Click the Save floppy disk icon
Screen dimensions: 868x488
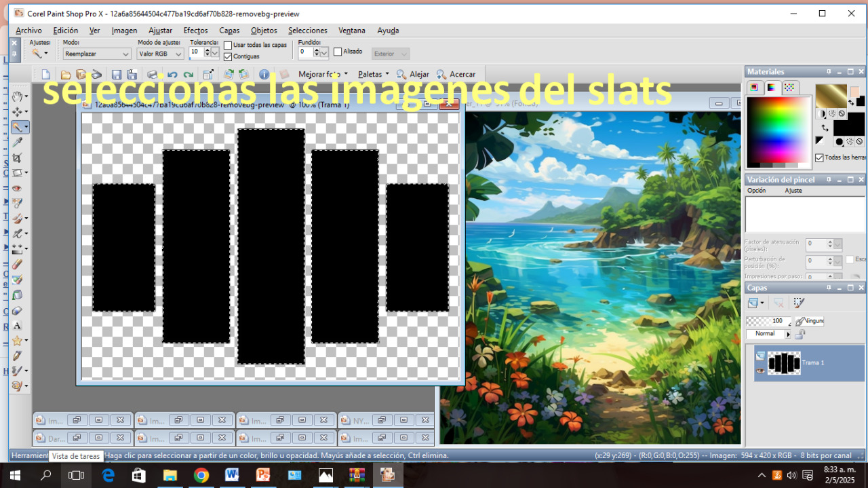(117, 75)
